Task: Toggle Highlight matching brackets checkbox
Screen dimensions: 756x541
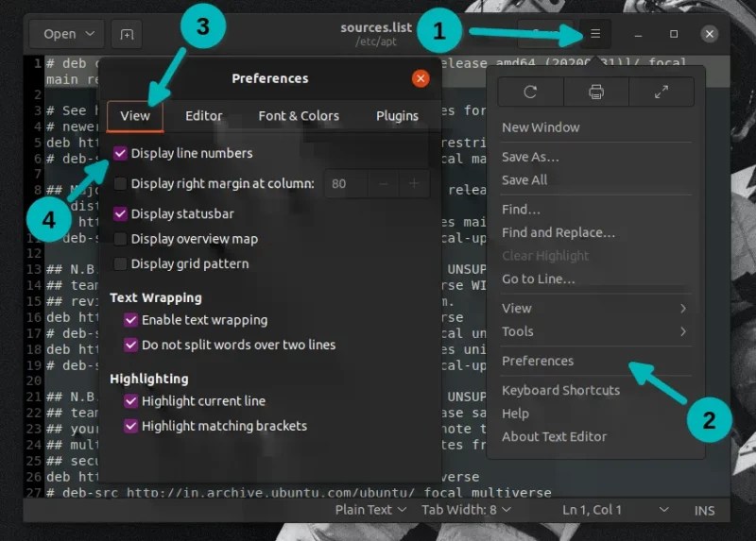Action: (130, 426)
